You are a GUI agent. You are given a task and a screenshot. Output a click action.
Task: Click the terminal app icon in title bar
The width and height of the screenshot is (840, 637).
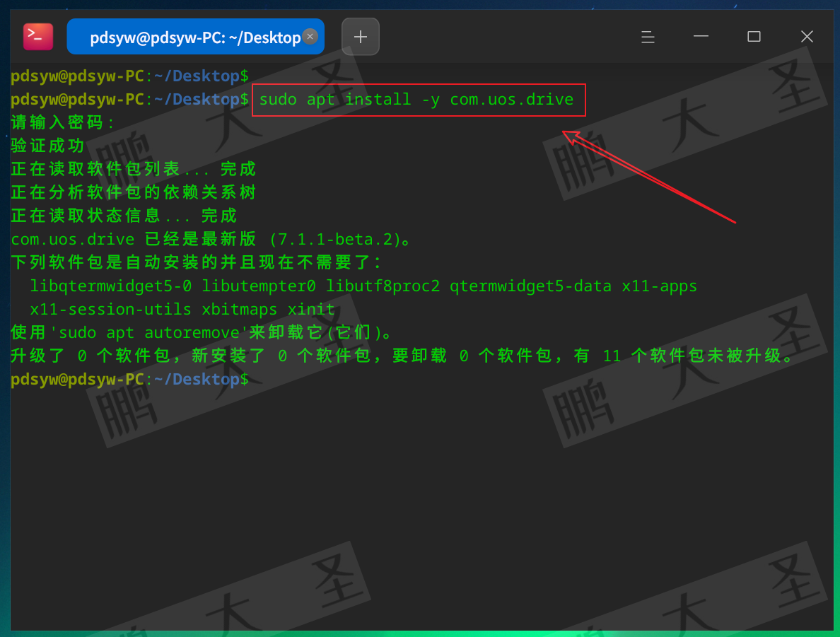pos(38,37)
